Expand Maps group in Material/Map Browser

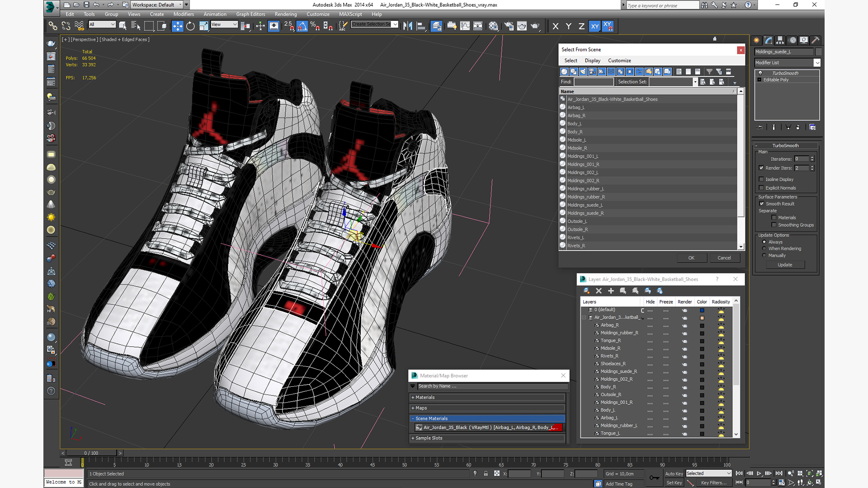click(x=487, y=408)
